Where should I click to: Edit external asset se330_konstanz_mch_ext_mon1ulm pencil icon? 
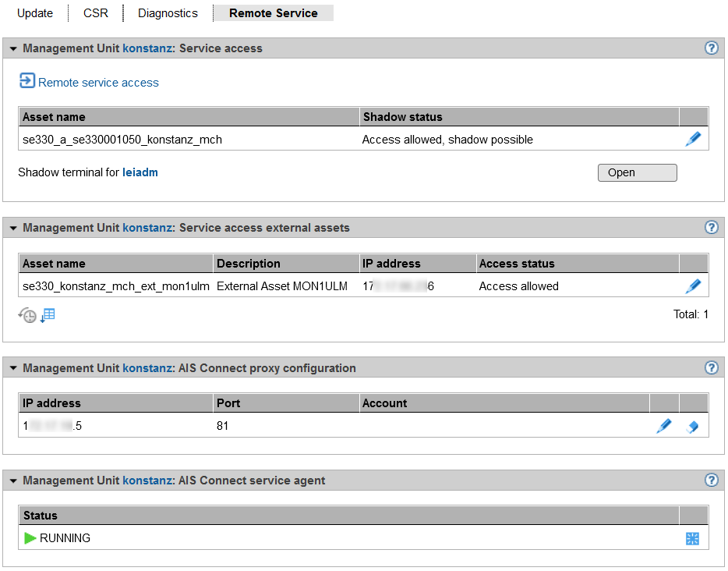[x=693, y=286]
